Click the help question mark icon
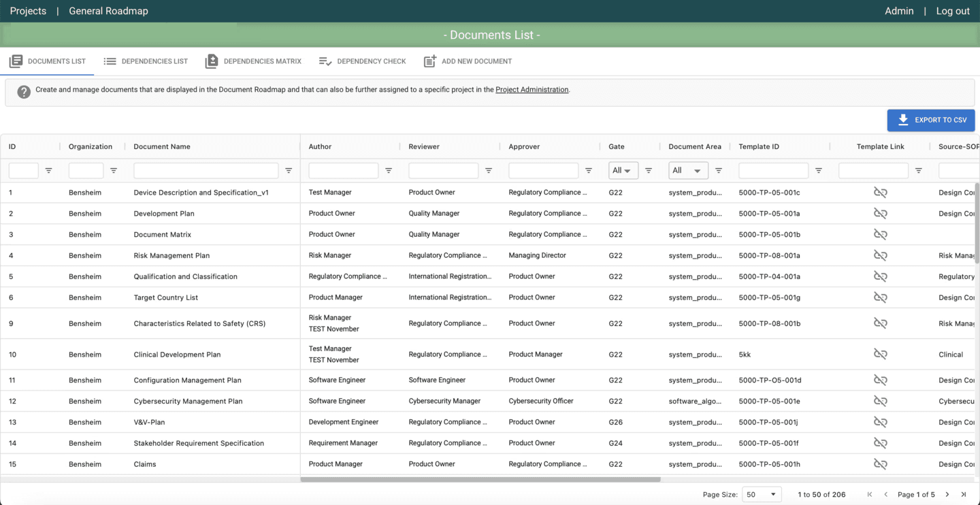980x505 pixels. coord(24,92)
